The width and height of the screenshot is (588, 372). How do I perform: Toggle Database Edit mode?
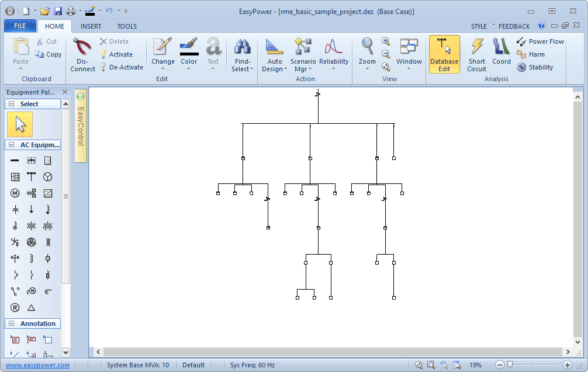coord(444,54)
